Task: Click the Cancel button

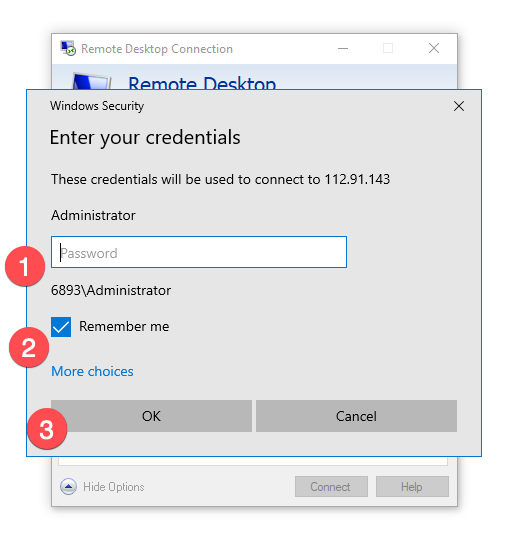Action: click(356, 416)
